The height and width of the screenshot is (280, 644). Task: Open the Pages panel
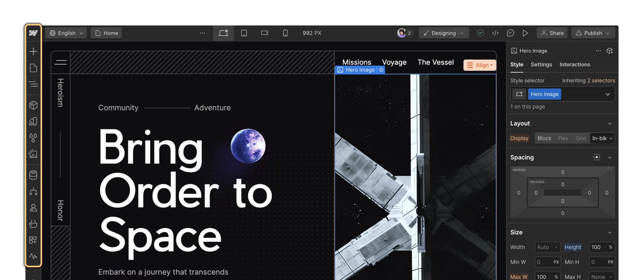(x=33, y=68)
